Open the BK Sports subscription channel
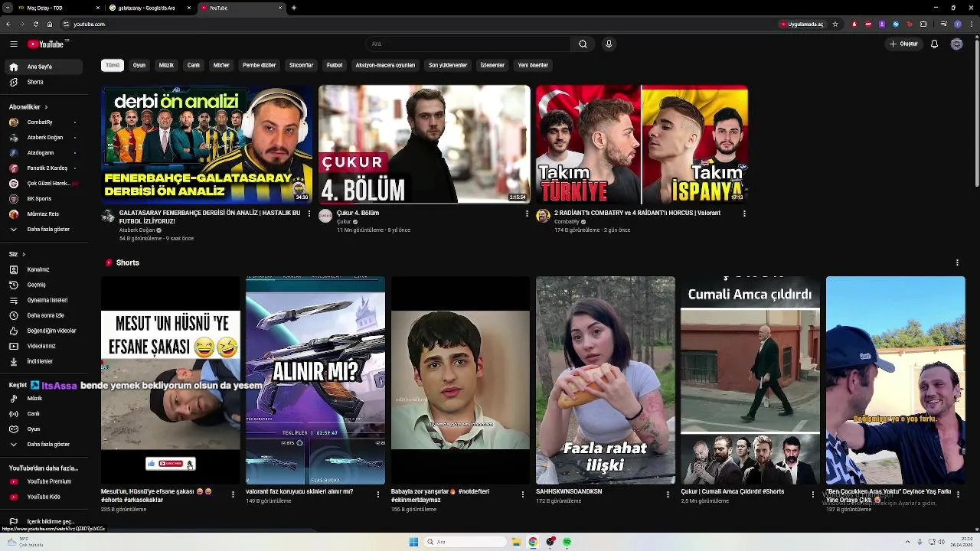This screenshot has width=980, height=551. pyautogui.click(x=42, y=199)
